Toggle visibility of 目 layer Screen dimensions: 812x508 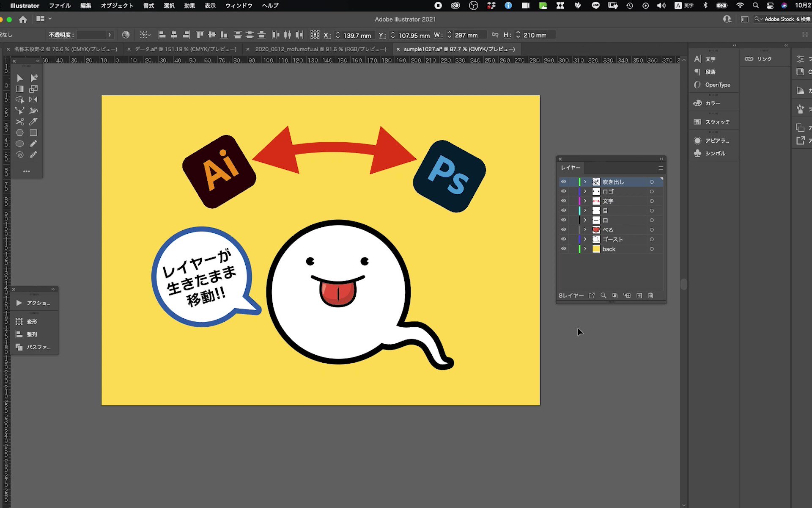pyautogui.click(x=564, y=210)
